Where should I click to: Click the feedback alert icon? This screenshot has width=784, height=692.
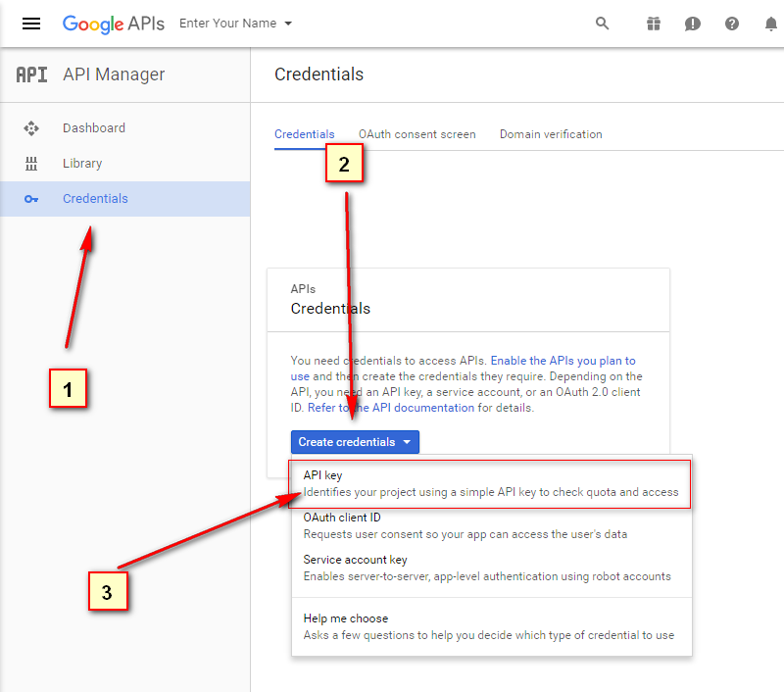693,24
